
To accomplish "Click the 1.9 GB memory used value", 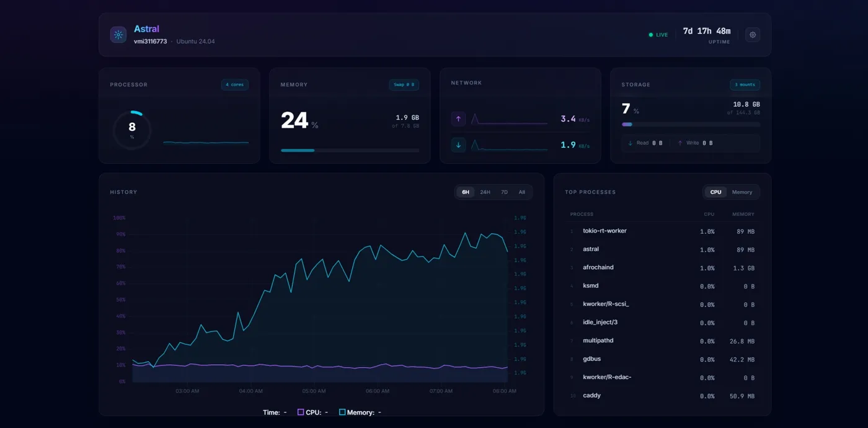I will (x=407, y=117).
